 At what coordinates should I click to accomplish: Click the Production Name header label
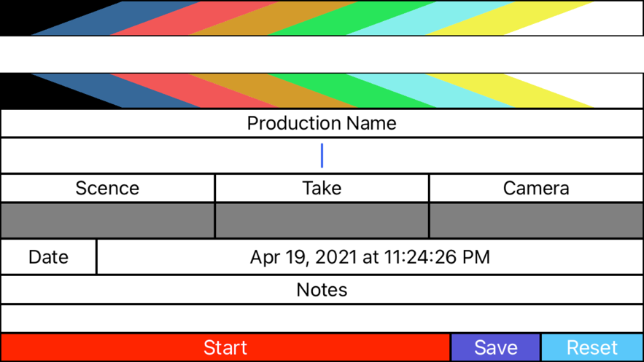pyautogui.click(x=322, y=123)
